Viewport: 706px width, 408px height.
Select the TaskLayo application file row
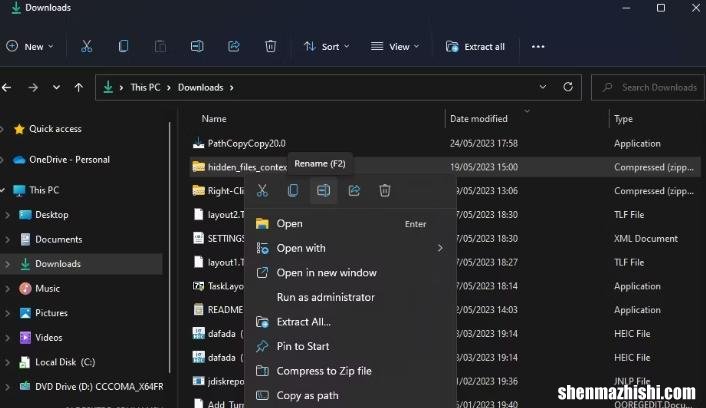446,286
